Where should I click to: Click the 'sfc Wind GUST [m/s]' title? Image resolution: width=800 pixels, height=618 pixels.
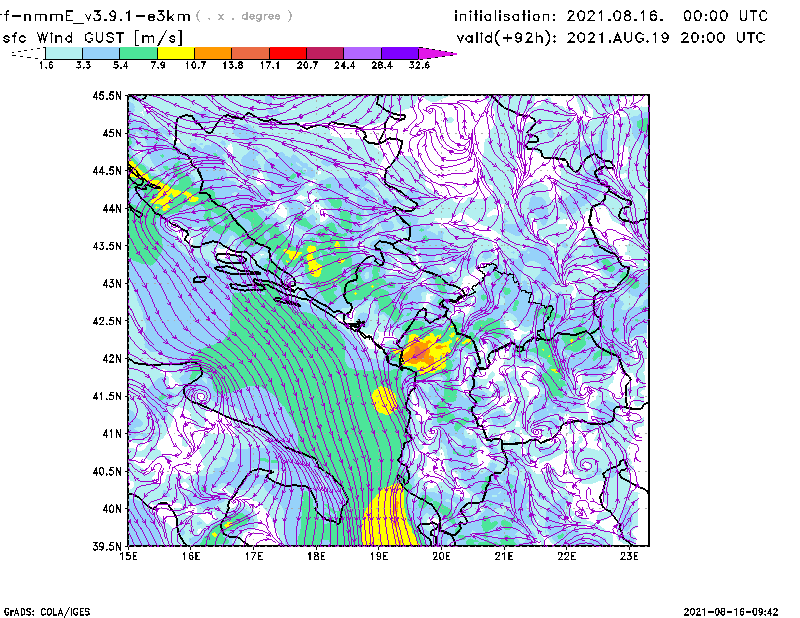click(x=70, y=37)
